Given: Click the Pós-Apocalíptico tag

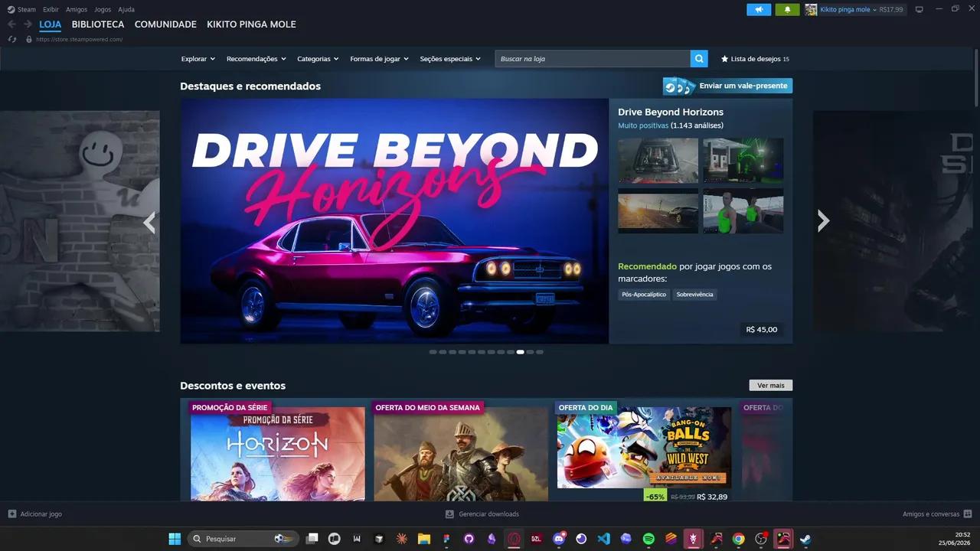Looking at the screenshot, I should point(644,295).
